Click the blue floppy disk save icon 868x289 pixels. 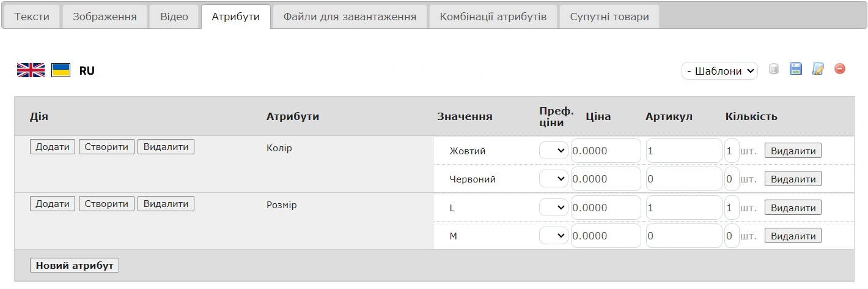tap(795, 69)
